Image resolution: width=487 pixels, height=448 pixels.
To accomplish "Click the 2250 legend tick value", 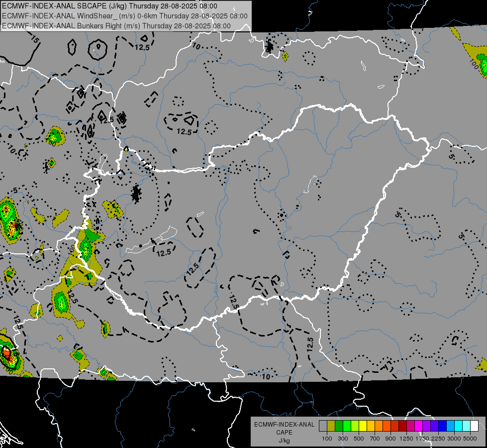I will click(x=439, y=439).
